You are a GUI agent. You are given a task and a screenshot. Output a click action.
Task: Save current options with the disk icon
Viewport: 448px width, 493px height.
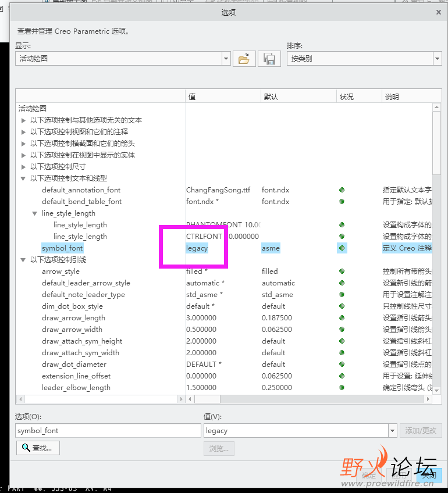coord(269,59)
